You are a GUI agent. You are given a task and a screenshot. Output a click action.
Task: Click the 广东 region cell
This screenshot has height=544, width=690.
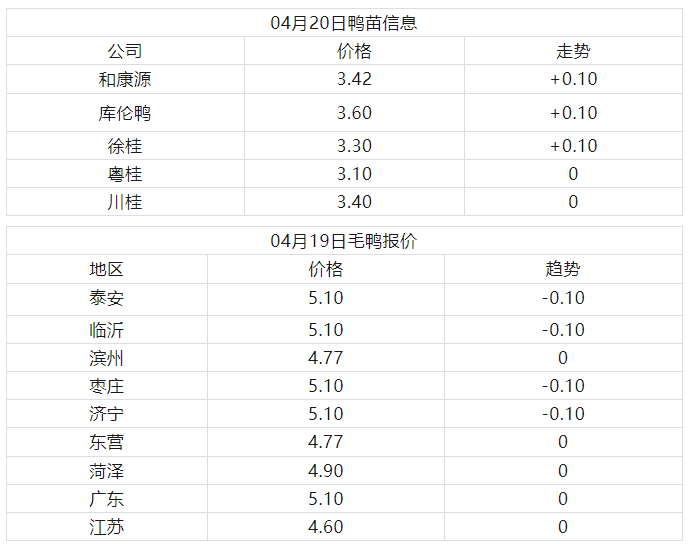click(107, 499)
